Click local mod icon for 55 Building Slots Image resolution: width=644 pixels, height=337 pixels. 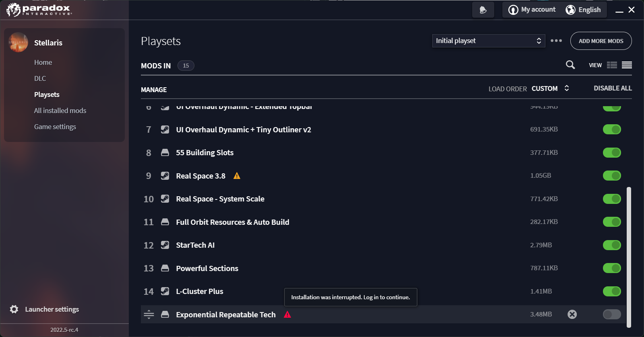(165, 152)
